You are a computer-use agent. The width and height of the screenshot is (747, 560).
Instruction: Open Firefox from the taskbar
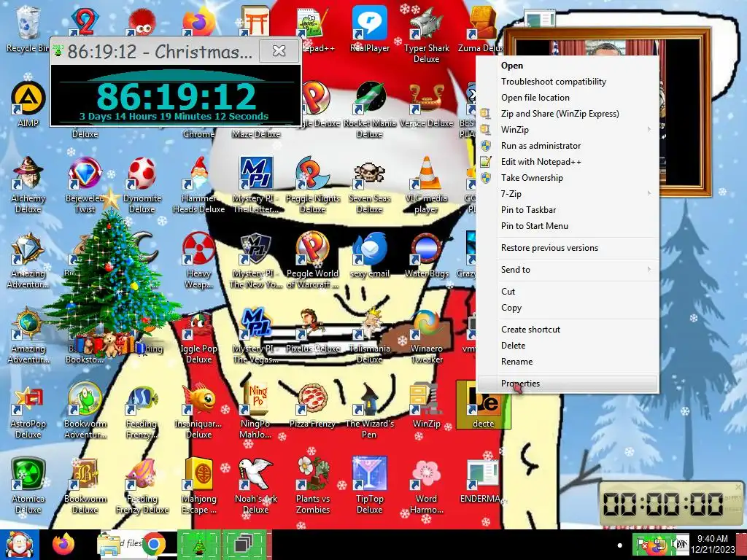tap(63, 544)
